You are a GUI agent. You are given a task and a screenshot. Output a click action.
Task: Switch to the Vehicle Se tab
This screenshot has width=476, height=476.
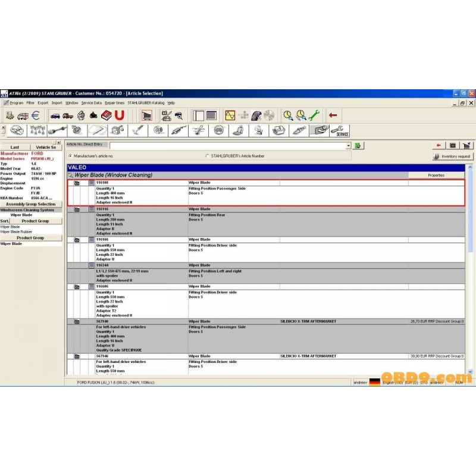[46, 147]
